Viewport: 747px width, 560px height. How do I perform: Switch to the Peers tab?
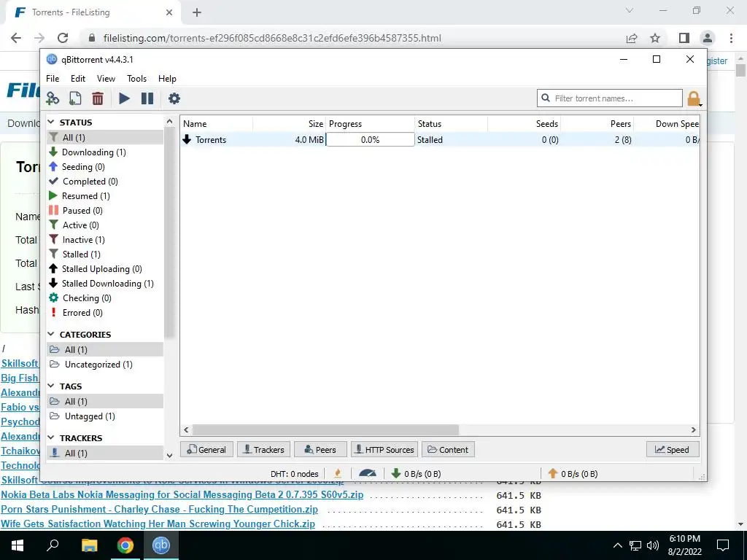pos(320,449)
